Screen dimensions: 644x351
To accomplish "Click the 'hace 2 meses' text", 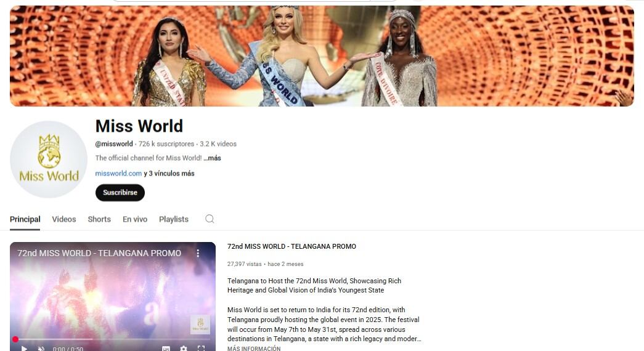I will (x=285, y=264).
